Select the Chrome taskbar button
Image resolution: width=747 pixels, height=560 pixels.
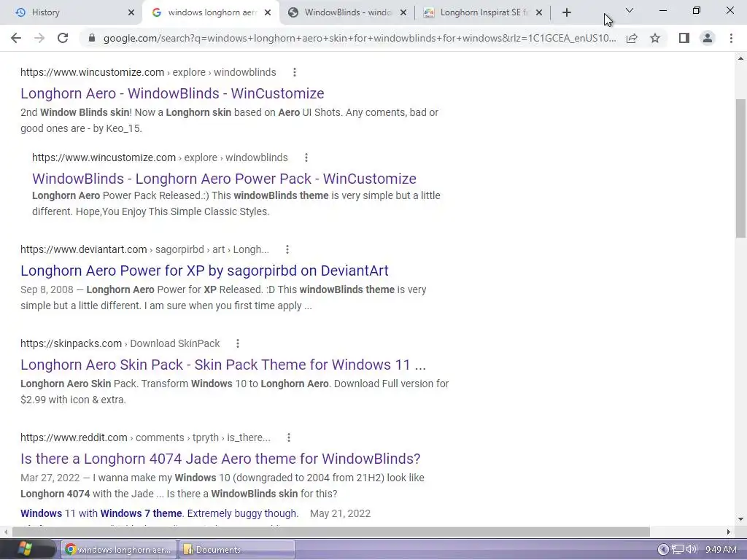119,550
